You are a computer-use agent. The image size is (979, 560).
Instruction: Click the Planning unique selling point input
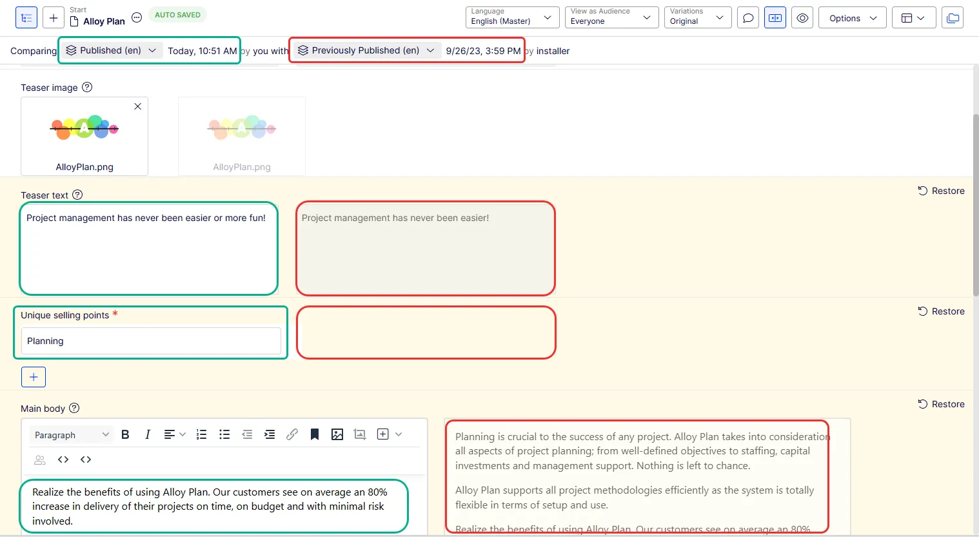click(151, 341)
